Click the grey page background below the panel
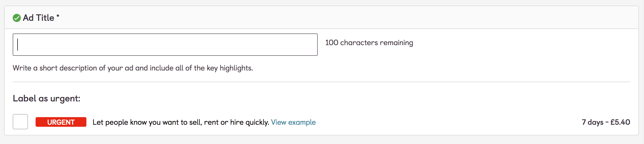The width and height of the screenshot is (644, 144). click(321, 140)
